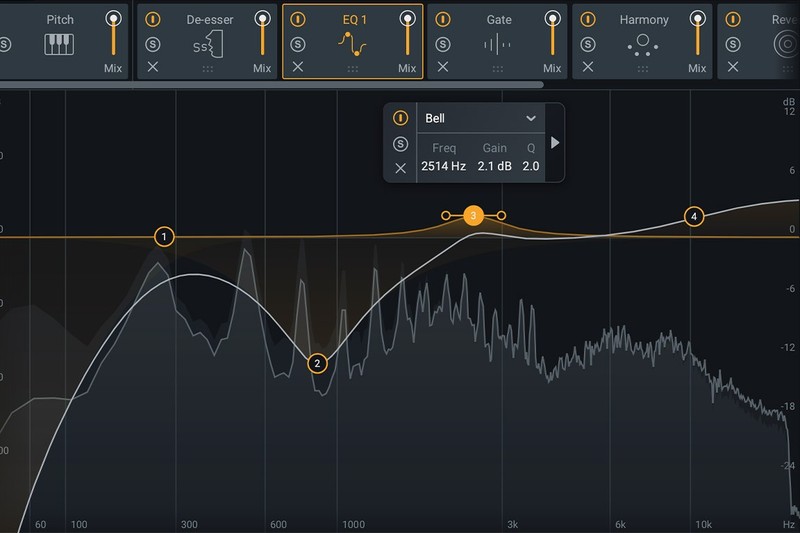800x533 pixels.
Task: Click band 3 right Q handle
Action: 502,215
